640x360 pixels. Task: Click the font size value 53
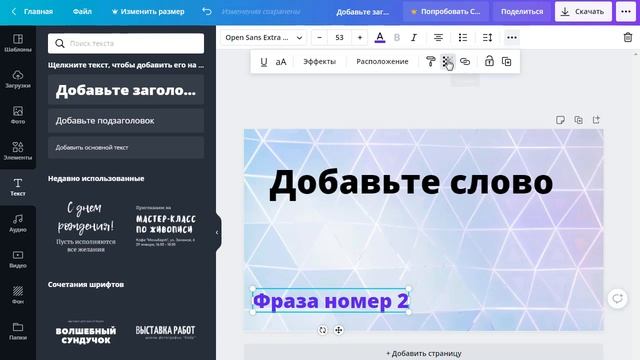coord(339,38)
